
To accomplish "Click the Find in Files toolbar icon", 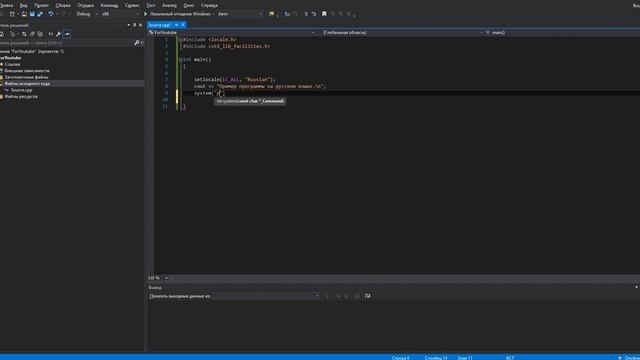I will click(x=271, y=14).
